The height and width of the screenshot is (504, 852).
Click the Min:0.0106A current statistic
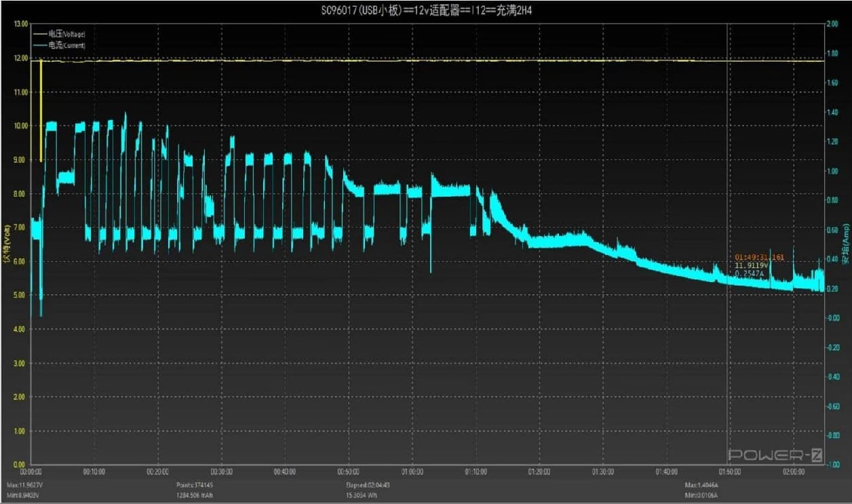(702, 496)
